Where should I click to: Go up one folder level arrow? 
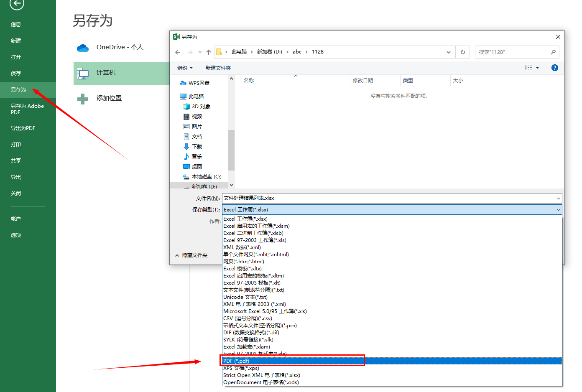pos(209,52)
